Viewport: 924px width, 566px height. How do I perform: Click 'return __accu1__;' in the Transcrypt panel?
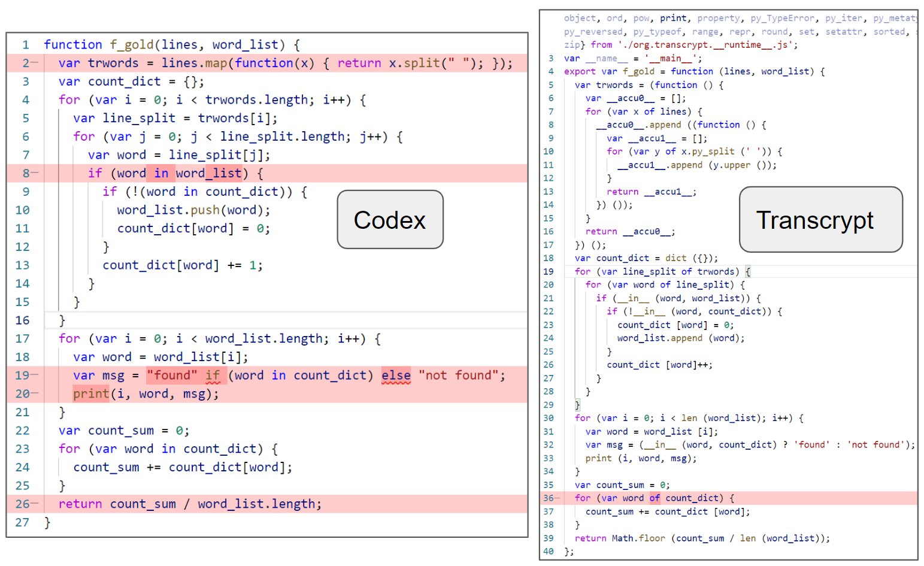pos(652,192)
